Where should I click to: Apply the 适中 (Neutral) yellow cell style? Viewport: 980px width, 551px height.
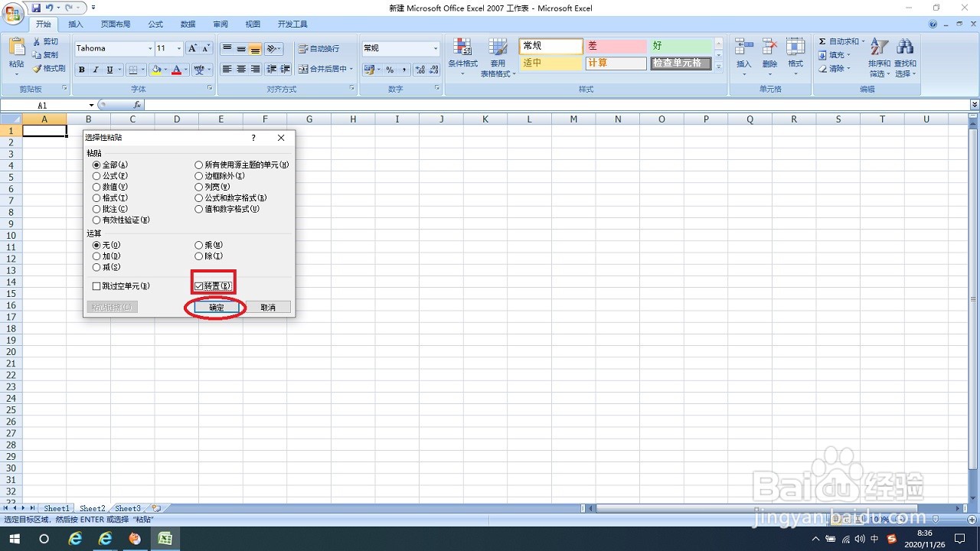click(550, 64)
